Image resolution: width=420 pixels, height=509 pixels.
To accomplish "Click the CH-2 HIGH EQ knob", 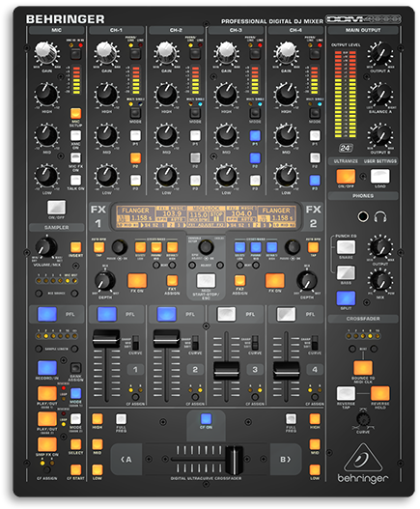I will [166, 94].
